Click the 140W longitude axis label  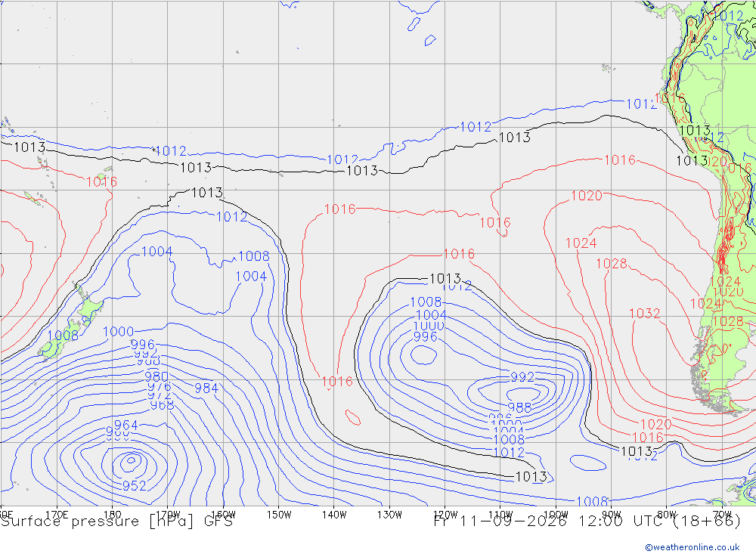[334, 515]
